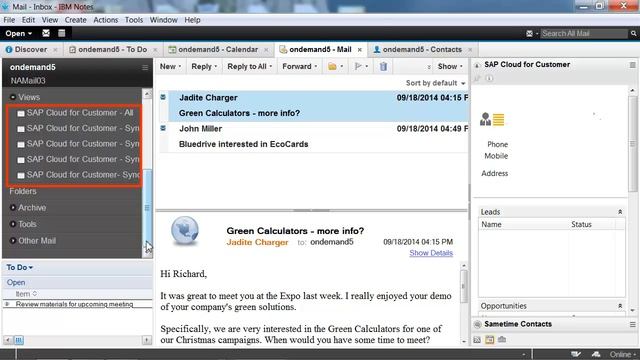Click the mail envelope icon in Open bar
Screen dimensions: 640x360
coord(46,33)
